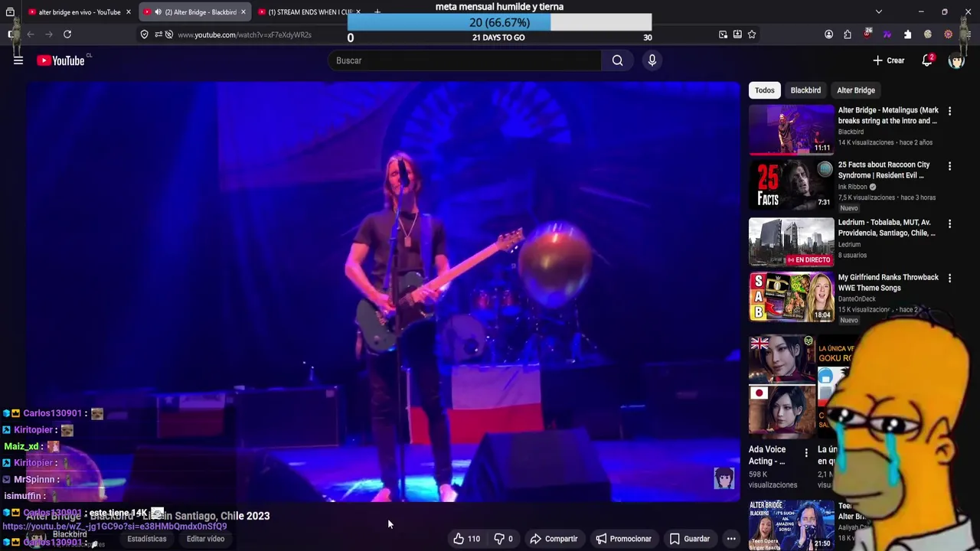Click the Crear create button
980x551 pixels.
pyautogui.click(x=888, y=60)
